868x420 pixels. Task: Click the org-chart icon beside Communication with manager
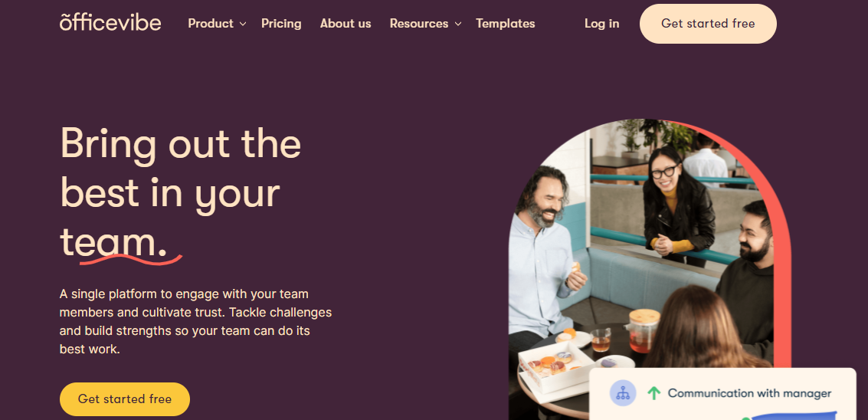(623, 393)
